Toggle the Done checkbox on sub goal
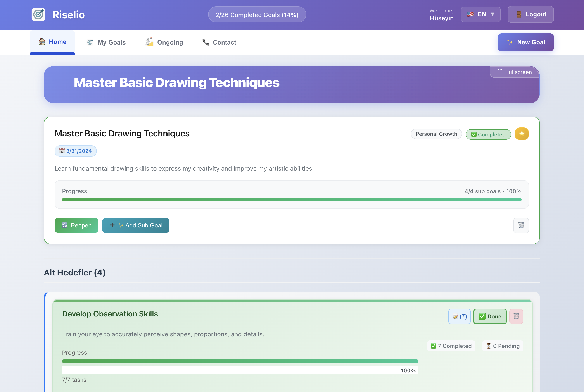Screen dimensions: 584x392 coord(490,316)
